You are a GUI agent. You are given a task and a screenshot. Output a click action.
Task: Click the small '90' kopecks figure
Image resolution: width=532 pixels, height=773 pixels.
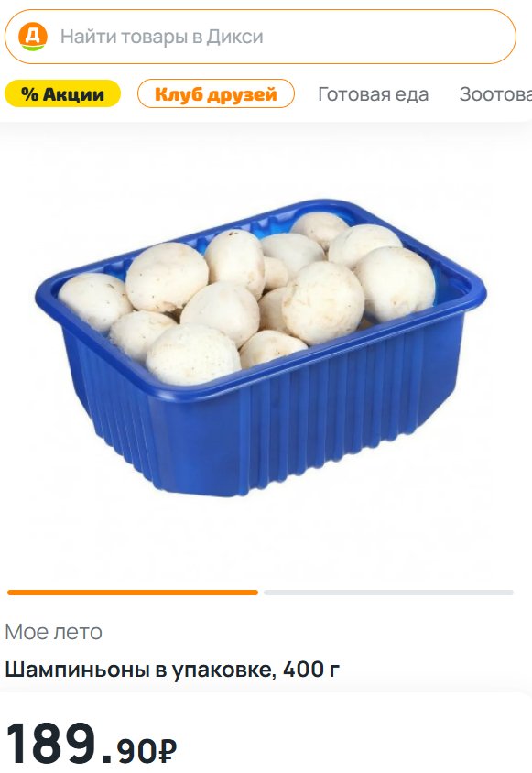pyautogui.click(x=137, y=751)
